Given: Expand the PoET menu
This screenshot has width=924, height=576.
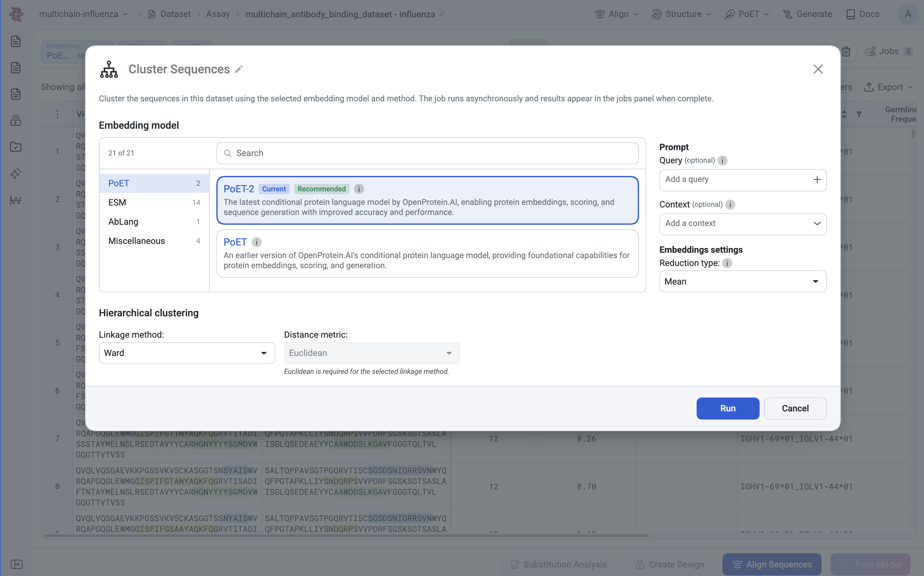Looking at the screenshot, I should pos(747,14).
